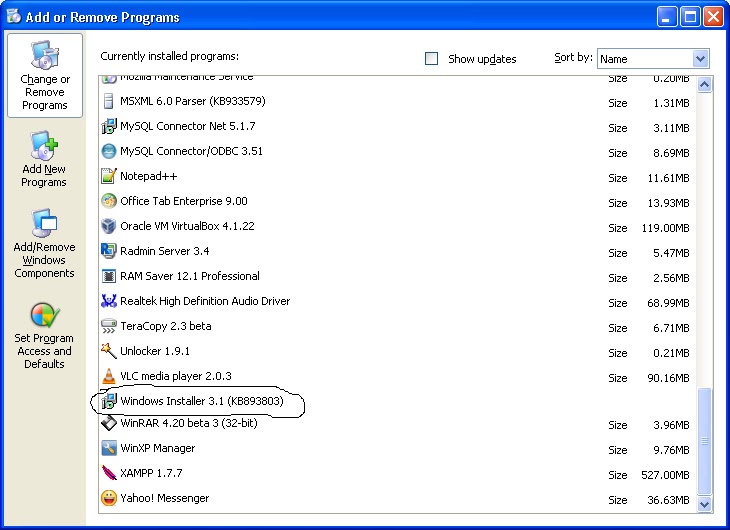Select Office Tab Enterprise 9.00 entry
The image size is (730, 530).
[x=396, y=201]
